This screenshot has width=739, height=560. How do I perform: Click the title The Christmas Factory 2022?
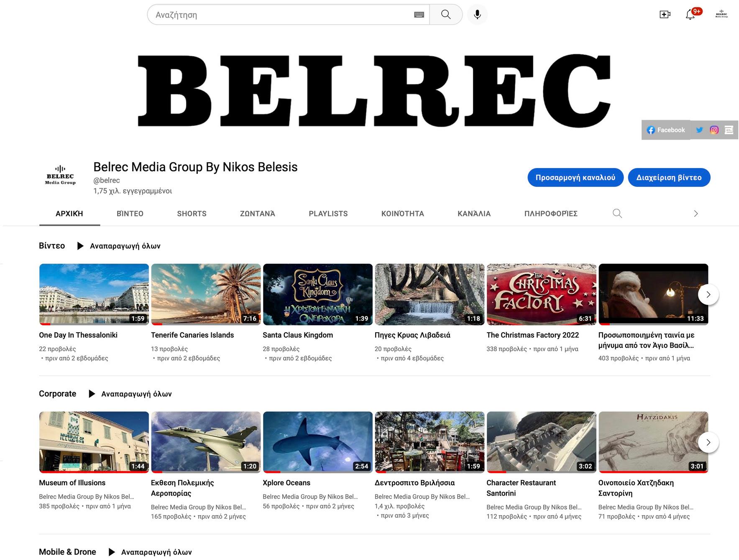point(533,335)
